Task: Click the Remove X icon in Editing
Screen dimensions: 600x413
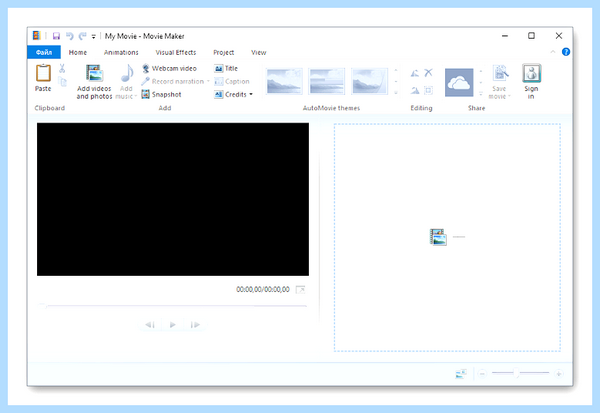Action: tap(429, 73)
